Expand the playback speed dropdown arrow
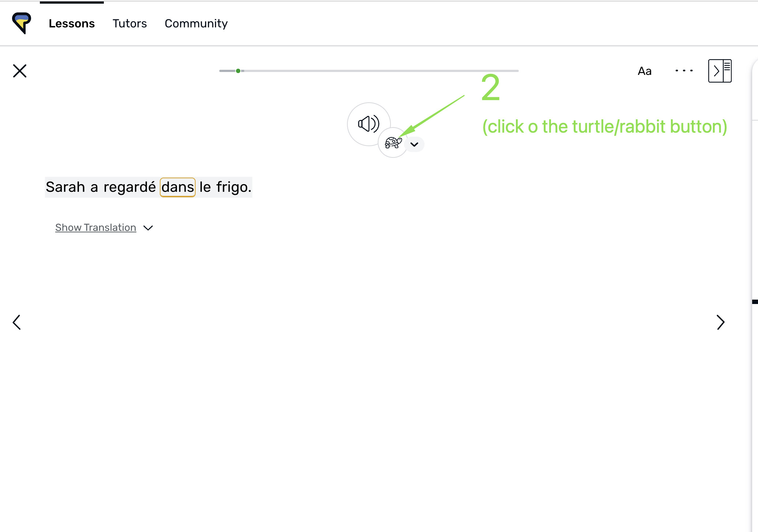 click(x=414, y=144)
